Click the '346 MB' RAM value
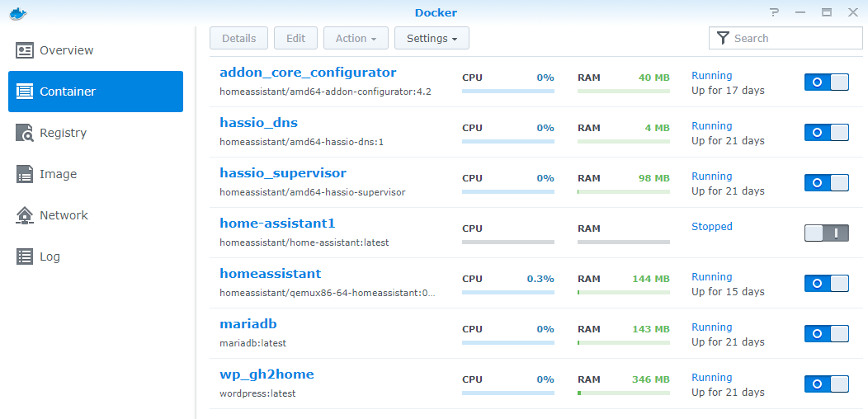868x419 pixels. 651,379
